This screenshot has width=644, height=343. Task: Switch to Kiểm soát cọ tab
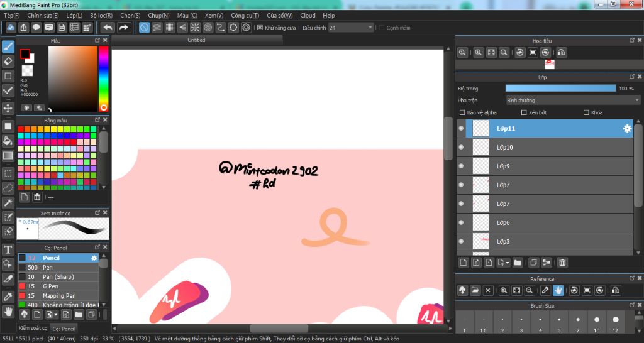pyautogui.click(x=33, y=328)
